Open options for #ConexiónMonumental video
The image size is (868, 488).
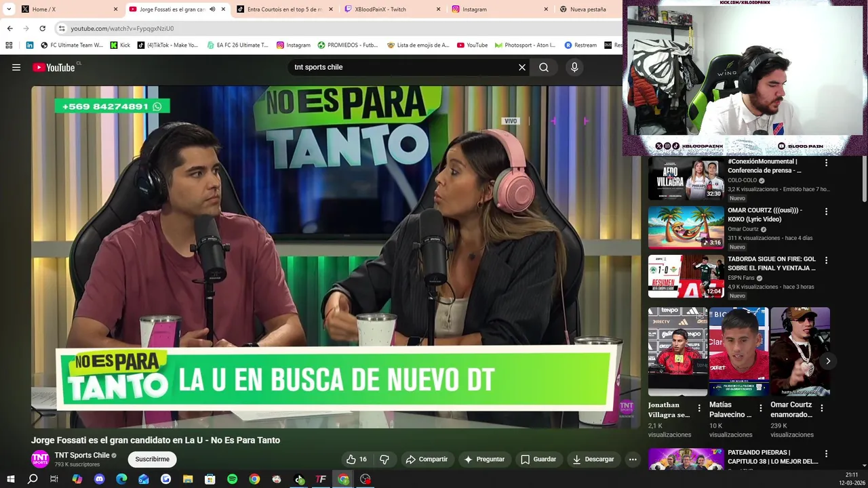click(x=826, y=163)
